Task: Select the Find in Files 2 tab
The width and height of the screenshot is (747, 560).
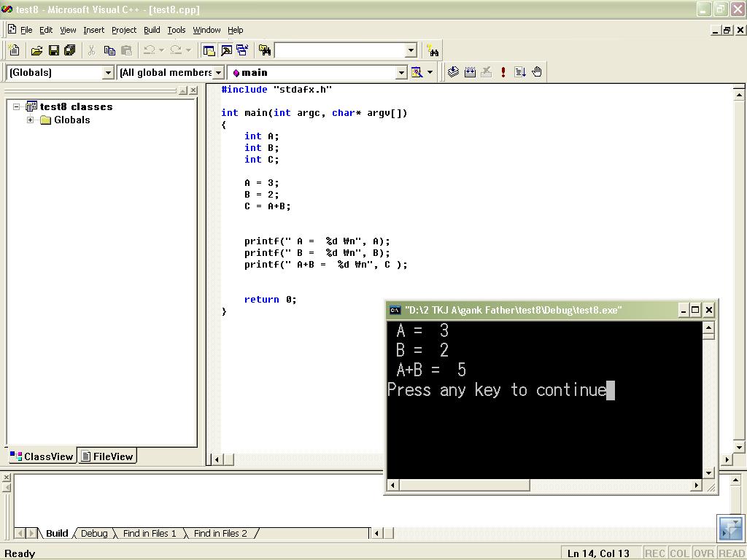Action: [x=220, y=533]
